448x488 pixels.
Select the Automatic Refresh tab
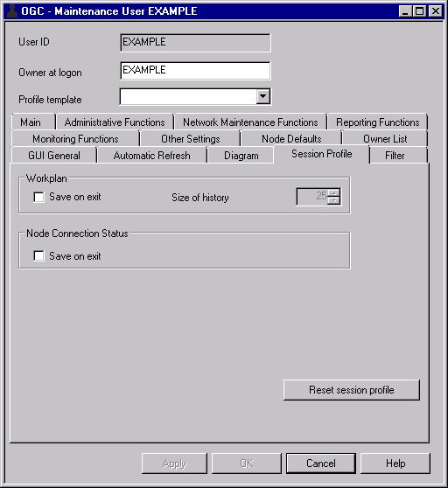[x=151, y=156]
